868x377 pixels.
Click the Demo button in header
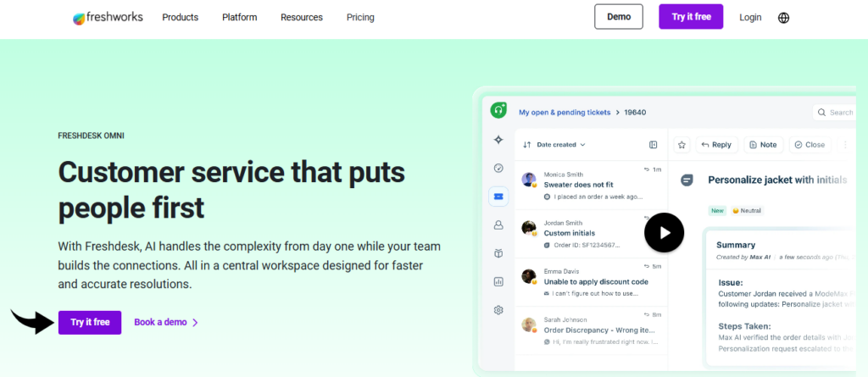coord(619,17)
